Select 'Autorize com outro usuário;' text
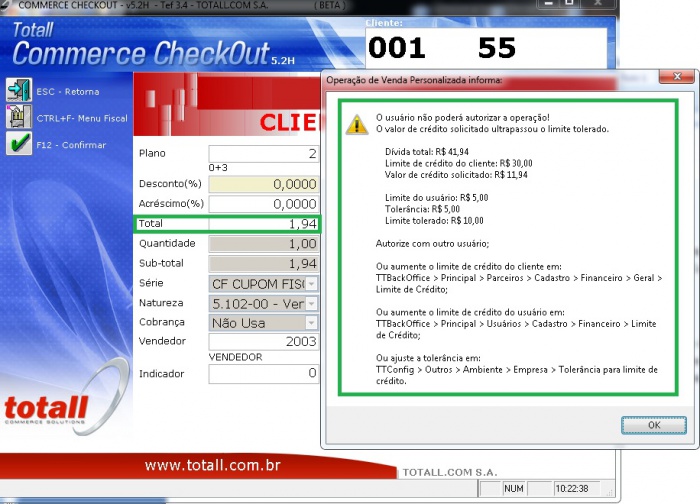700x504 pixels. click(432, 244)
